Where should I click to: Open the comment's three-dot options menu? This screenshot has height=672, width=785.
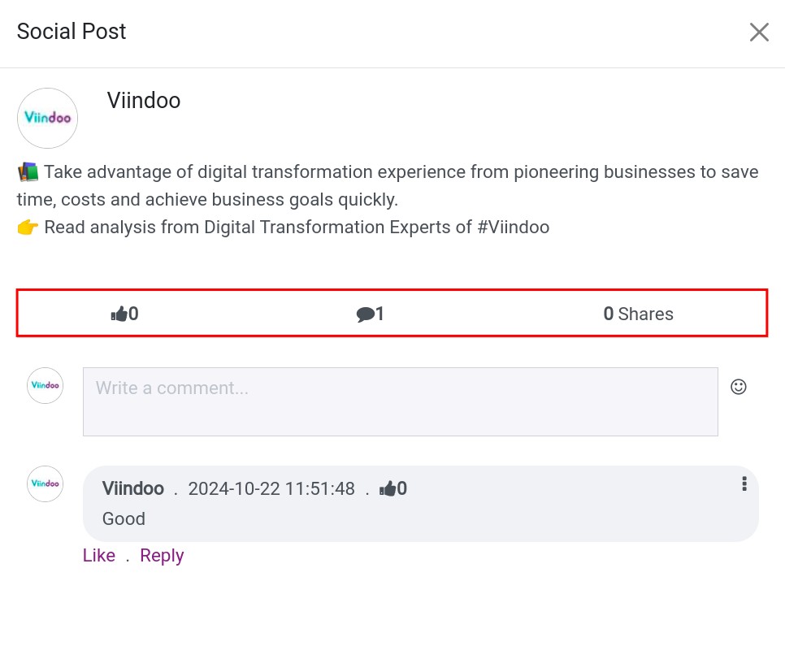pyautogui.click(x=744, y=484)
